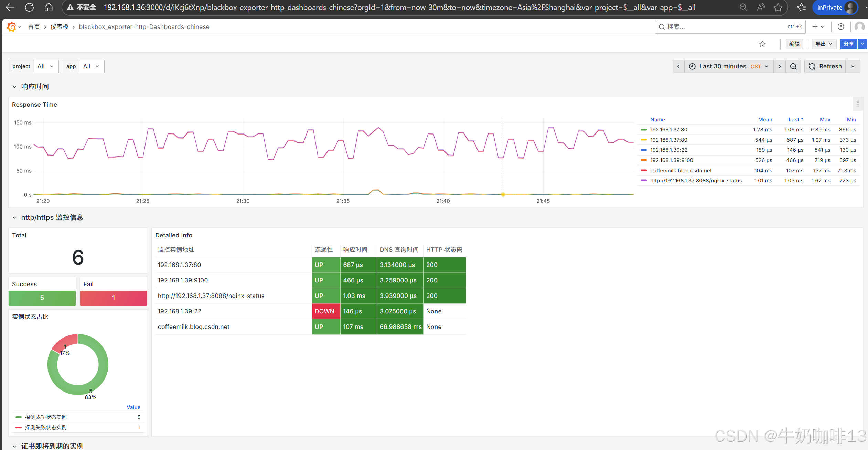
Task: Toggle 192.168.1.39:22 series visibility in legend
Action: (668, 150)
